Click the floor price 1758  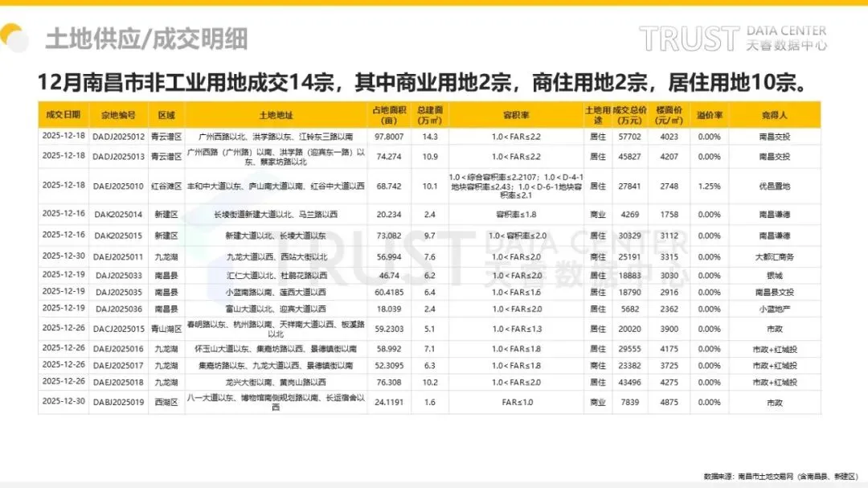(x=669, y=215)
